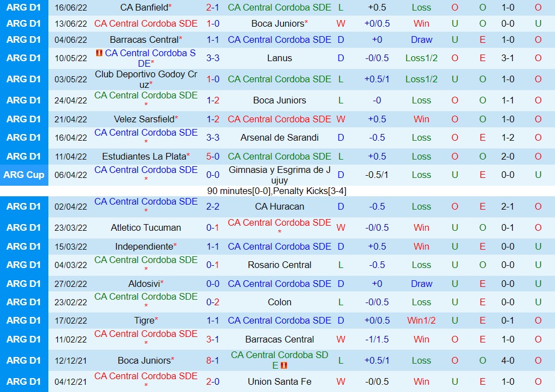555x392 pixels.
Task: Select the Win result in the Atletico Tucuman row
Action: (421, 228)
